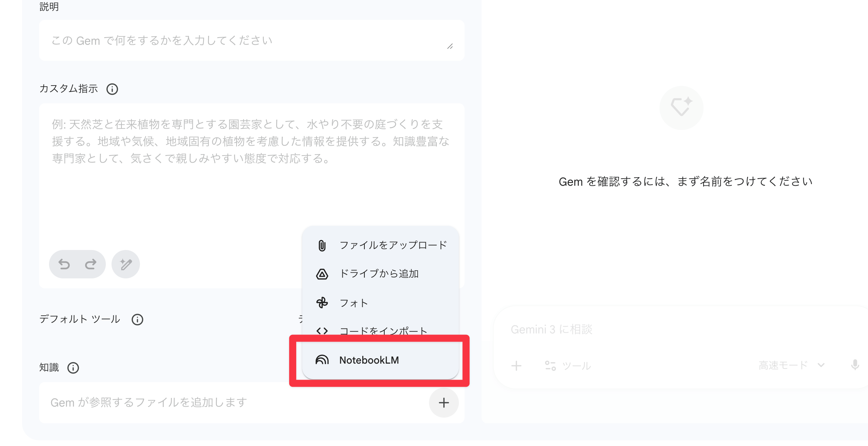868x446 pixels.
Task: Click the redo icon under custom instructions
Action: [x=91, y=264]
